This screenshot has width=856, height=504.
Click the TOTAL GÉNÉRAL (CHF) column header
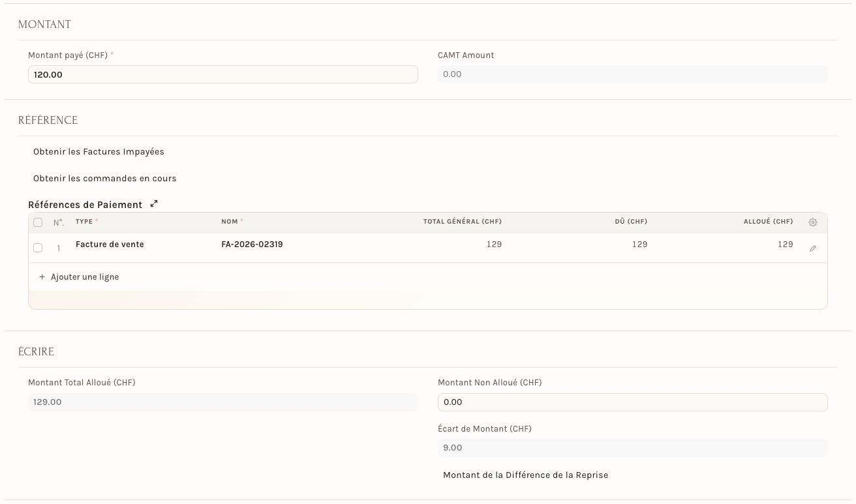tap(463, 222)
